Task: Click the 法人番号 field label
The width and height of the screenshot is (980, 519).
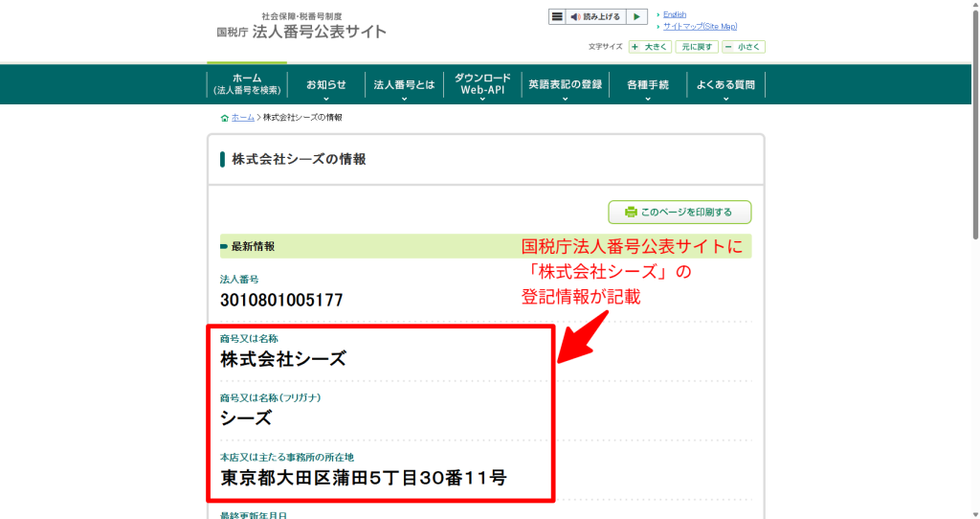Action: click(239, 280)
